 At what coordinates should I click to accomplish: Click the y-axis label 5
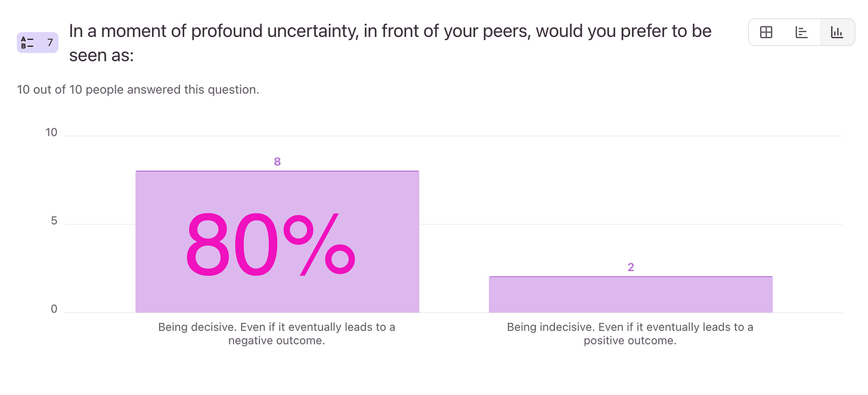[x=54, y=221]
